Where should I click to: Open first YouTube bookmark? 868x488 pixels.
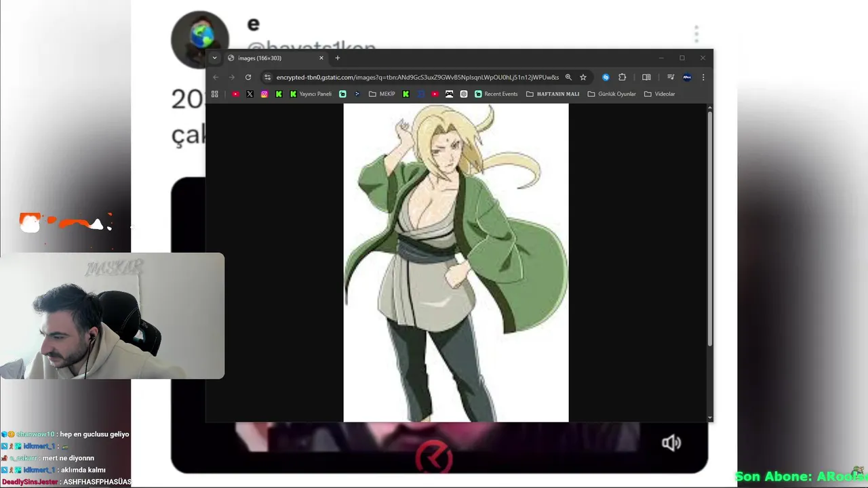[235, 94]
